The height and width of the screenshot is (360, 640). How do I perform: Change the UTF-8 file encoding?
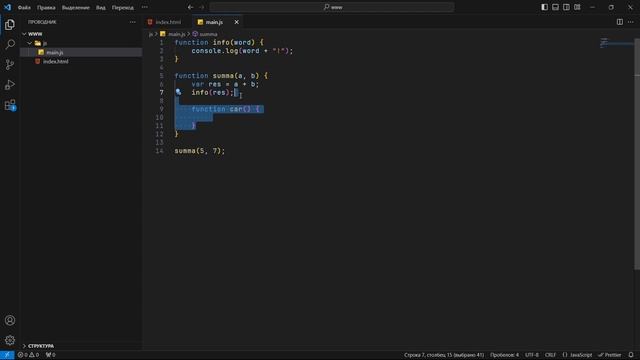click(531, 355)
